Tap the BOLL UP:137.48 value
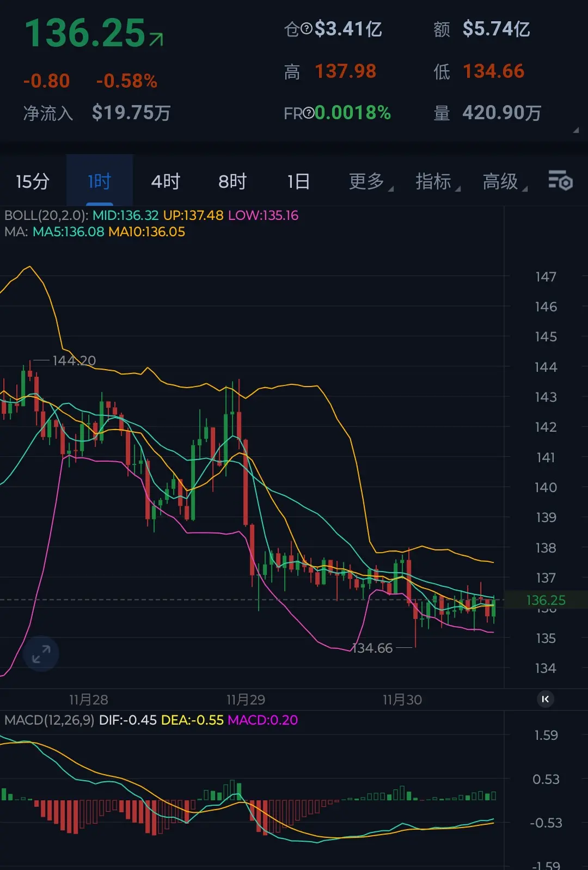The width and height of the screenshot is (588, 870). click(193, 215)
